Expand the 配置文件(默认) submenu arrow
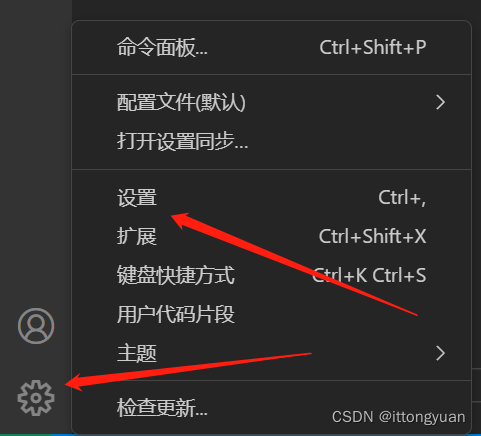Image resolution: width=481 pixels, height=436 pixels. click(x=440, y=102)
